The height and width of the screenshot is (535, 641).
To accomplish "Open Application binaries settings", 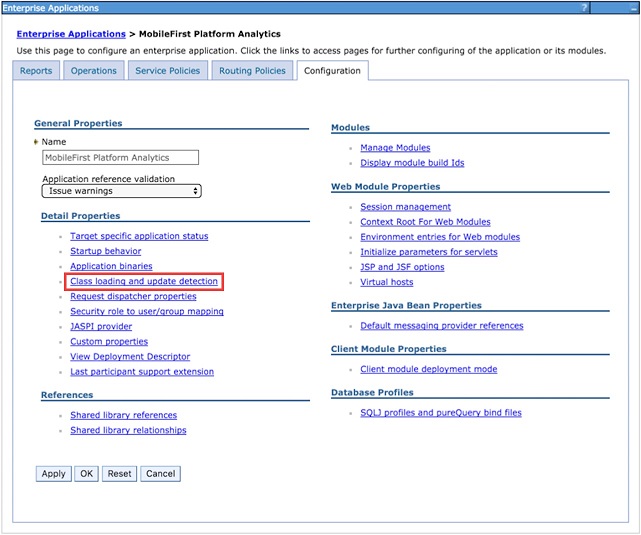I will (111, 266).
